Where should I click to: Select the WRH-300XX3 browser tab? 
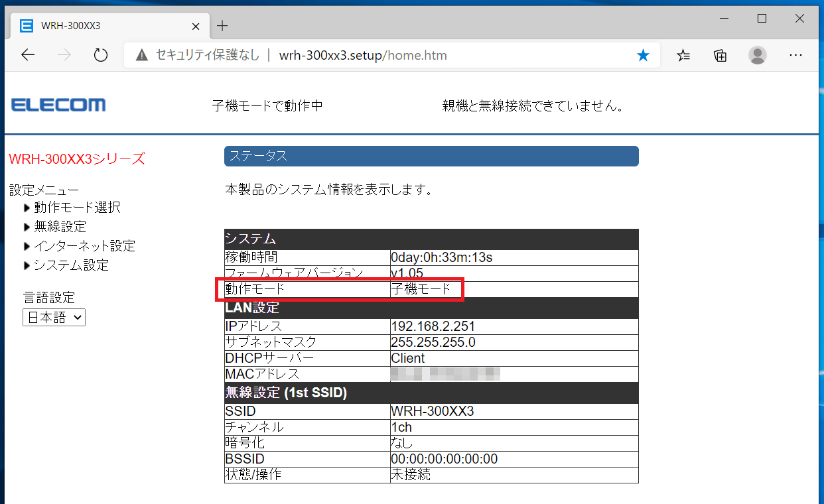pos(109,26)
